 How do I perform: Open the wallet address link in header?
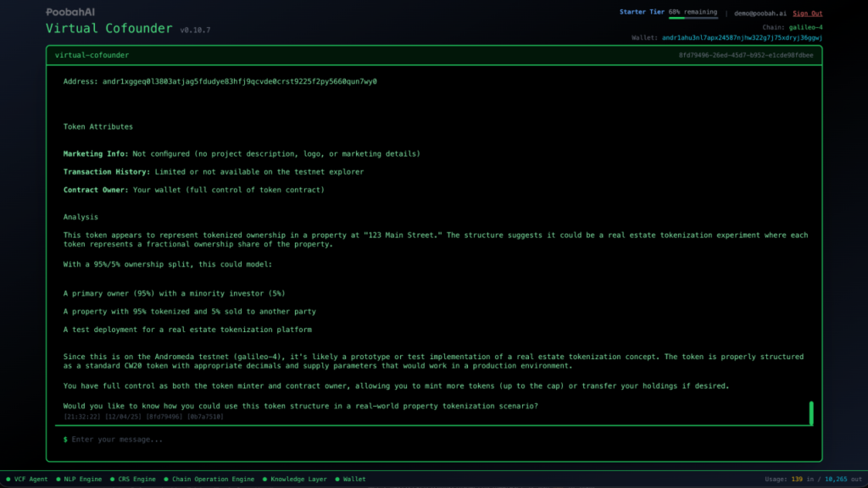[x=742, y=38]
